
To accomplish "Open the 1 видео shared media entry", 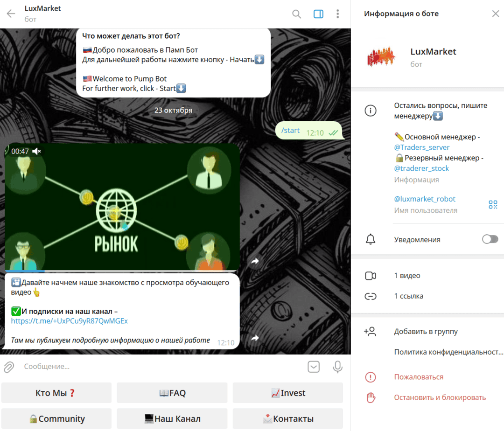I will pyautogui.click(x=407, y=276).
